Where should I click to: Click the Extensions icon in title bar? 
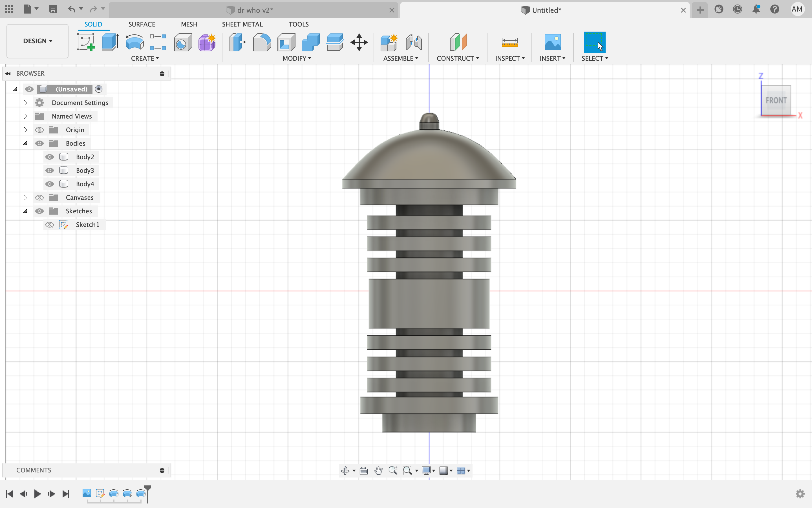click(719, 9)
